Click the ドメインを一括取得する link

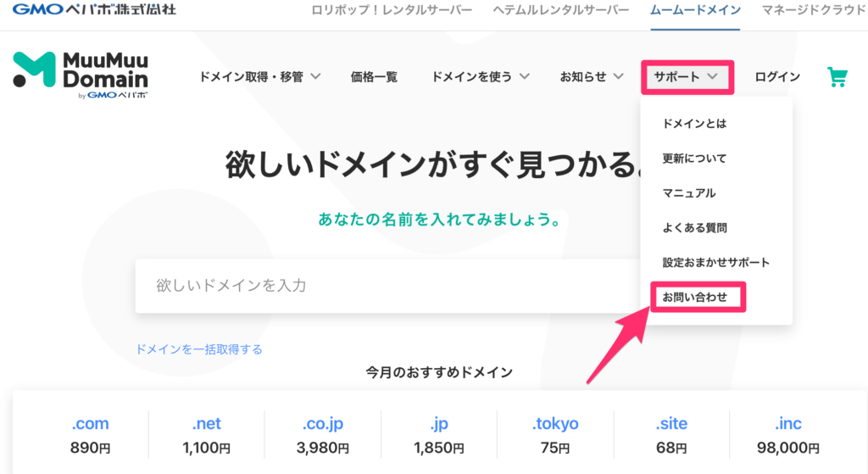tap(199, 349)
